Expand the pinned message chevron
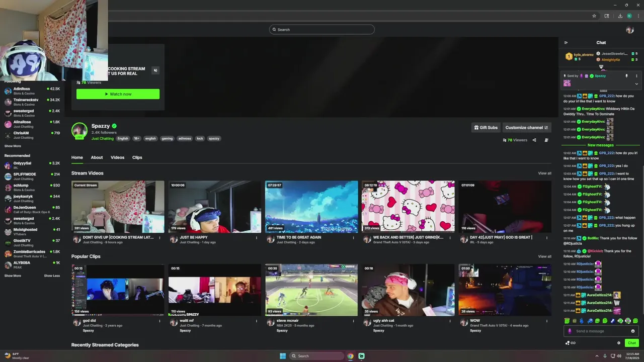The width and height of the screenshot is (644, 362). click(x=636, y=84)
